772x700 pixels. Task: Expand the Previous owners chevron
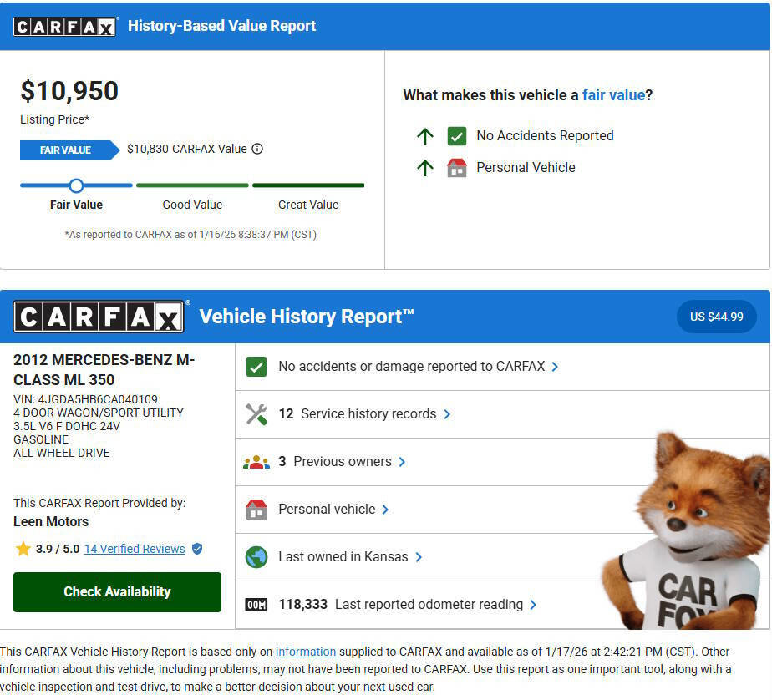pos(403,462)
